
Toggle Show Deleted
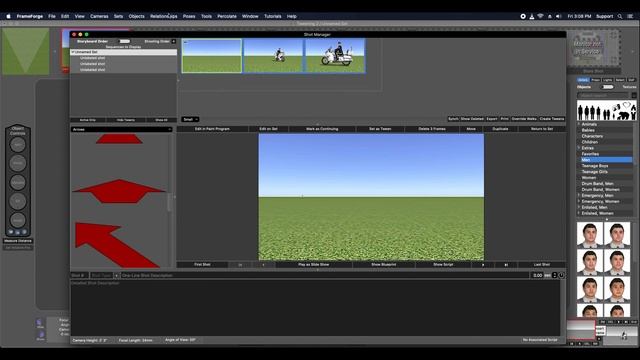point(472,119)
